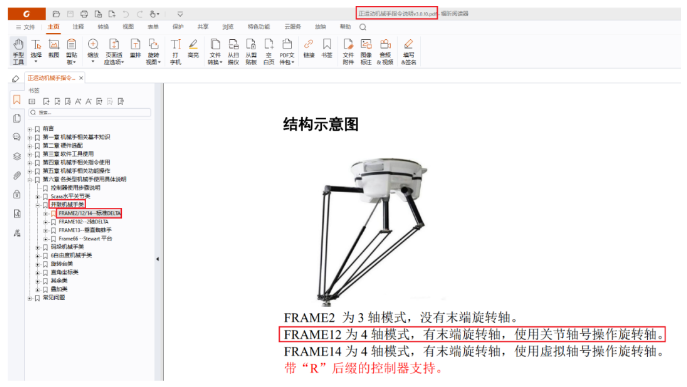Click the Link (链接) chain icon
Viewport: 687px width, 387px height.
click(x=309, y=48)
